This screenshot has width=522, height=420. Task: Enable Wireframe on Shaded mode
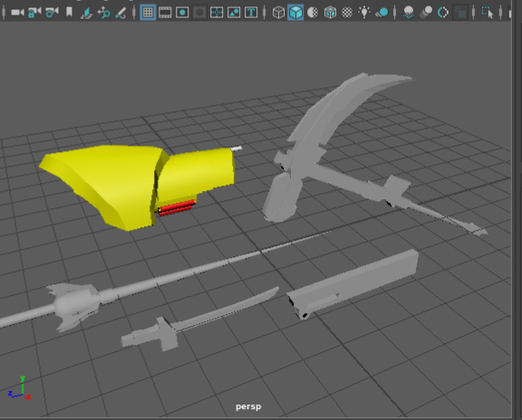330,13
